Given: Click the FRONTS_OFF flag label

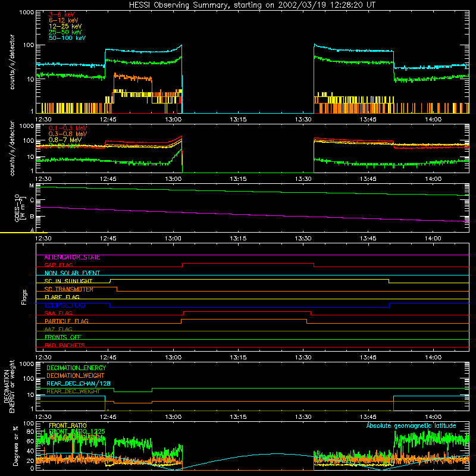Looking at the screenshot, I should pyautogui.click(x=63, y=337).
